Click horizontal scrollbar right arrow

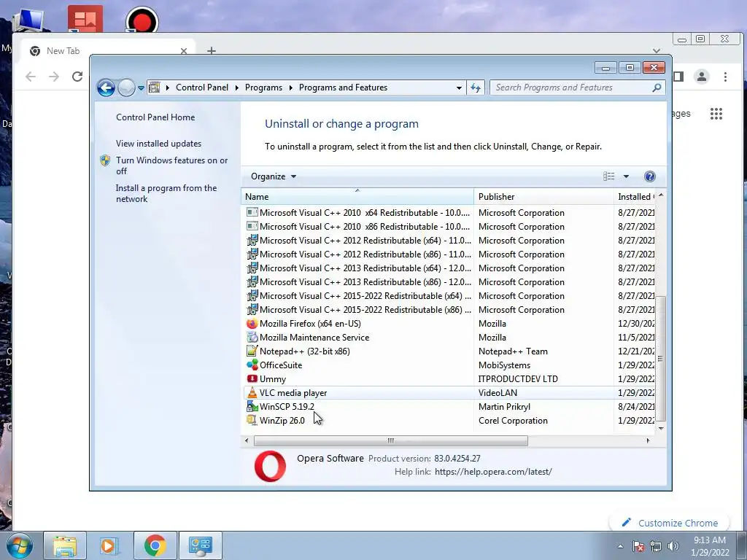coord(648,440)
